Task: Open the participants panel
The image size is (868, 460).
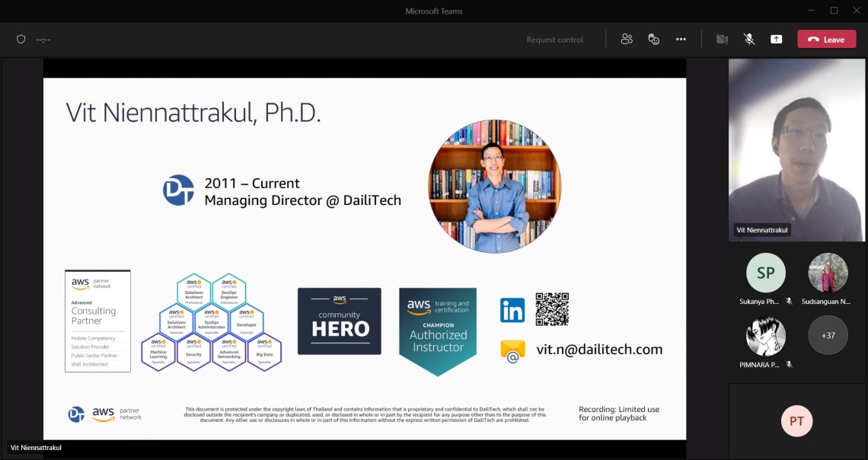Action: pos(627,40)
